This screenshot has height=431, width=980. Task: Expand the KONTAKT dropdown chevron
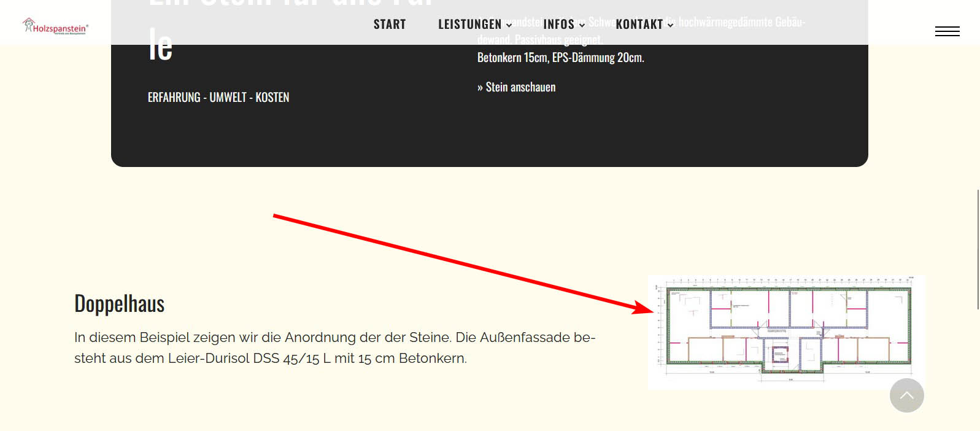coord(670,25)
